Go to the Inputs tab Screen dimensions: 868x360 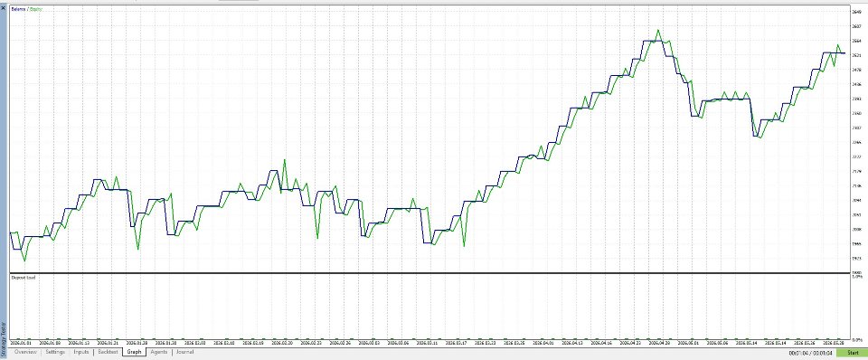point(81,352)
